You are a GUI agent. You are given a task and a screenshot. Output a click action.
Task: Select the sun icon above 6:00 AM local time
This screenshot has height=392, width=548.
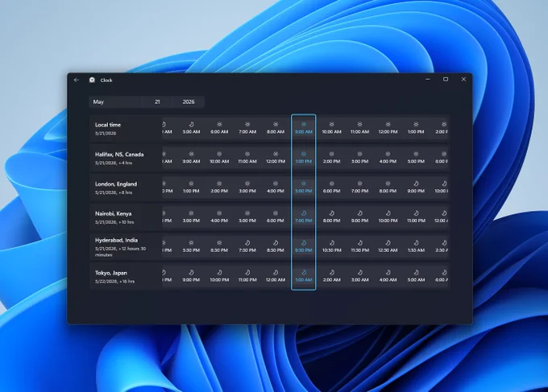point(219,124)
